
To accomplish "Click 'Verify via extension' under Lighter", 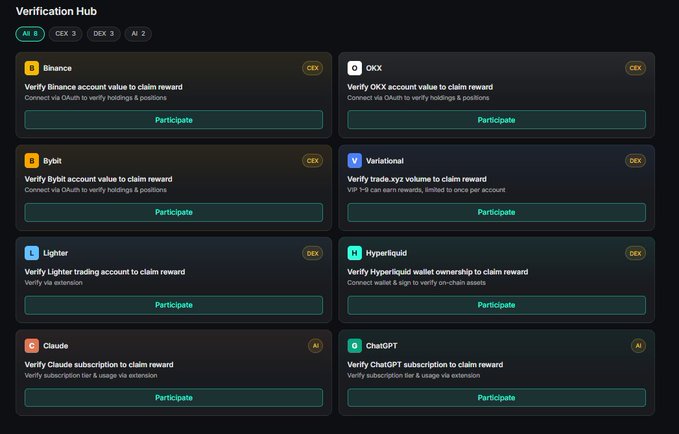I will pos(54,282).
